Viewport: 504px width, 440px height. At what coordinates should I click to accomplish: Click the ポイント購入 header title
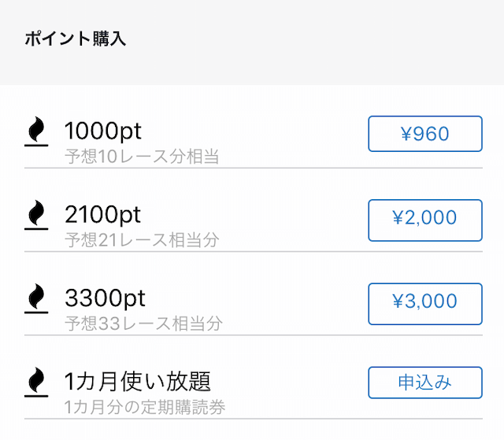point(76,39)
